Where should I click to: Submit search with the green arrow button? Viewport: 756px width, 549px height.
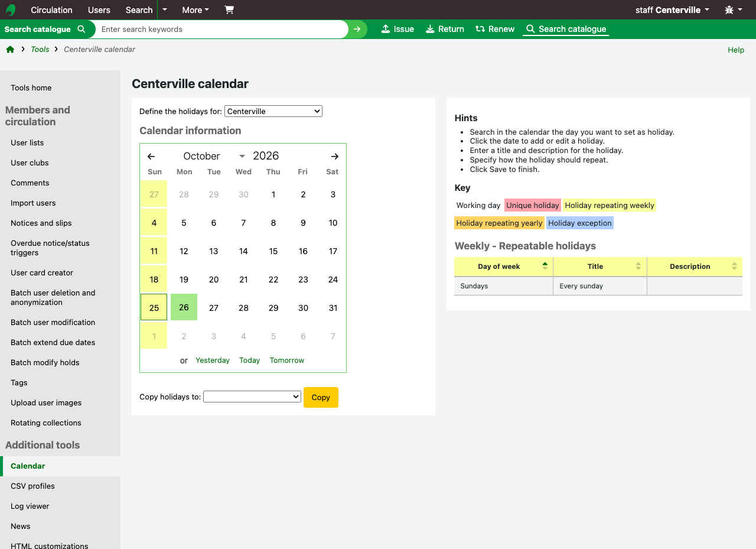[x=357, y=29]
